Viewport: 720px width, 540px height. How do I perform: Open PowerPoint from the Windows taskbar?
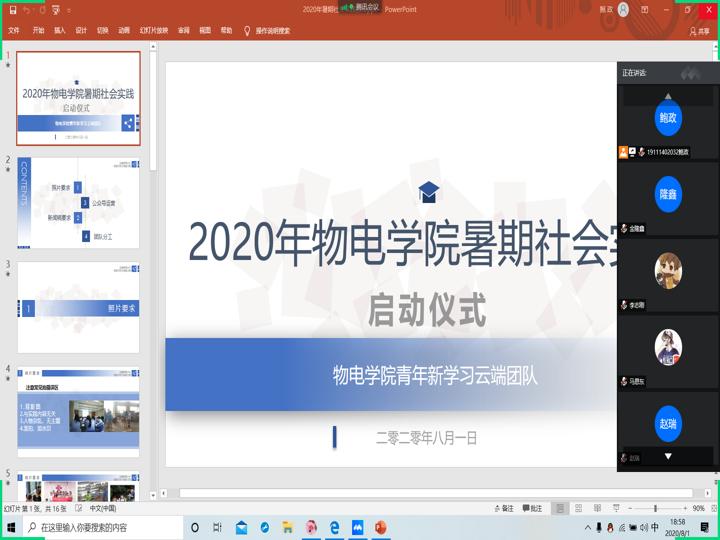[x=381, y=527]
